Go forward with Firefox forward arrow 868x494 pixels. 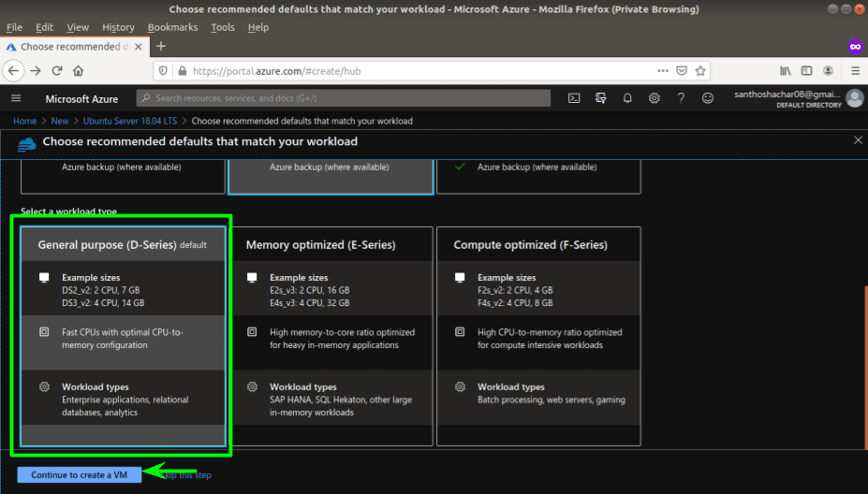(x=36, y=71)
